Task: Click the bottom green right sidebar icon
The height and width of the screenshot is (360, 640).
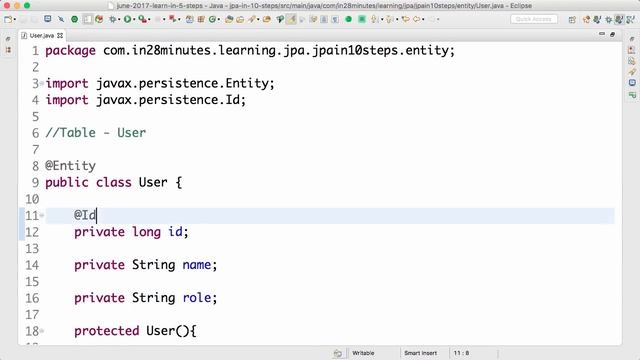Action: point(632,95)
